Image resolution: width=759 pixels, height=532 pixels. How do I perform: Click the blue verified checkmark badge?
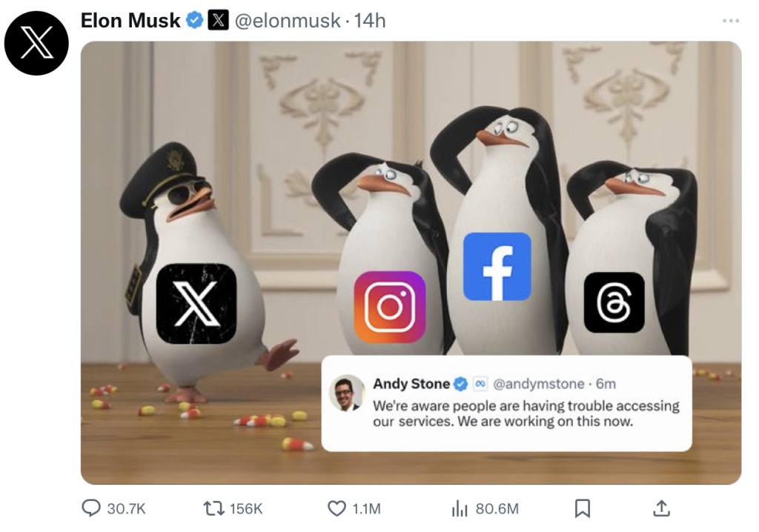click(x=194, y=21)
